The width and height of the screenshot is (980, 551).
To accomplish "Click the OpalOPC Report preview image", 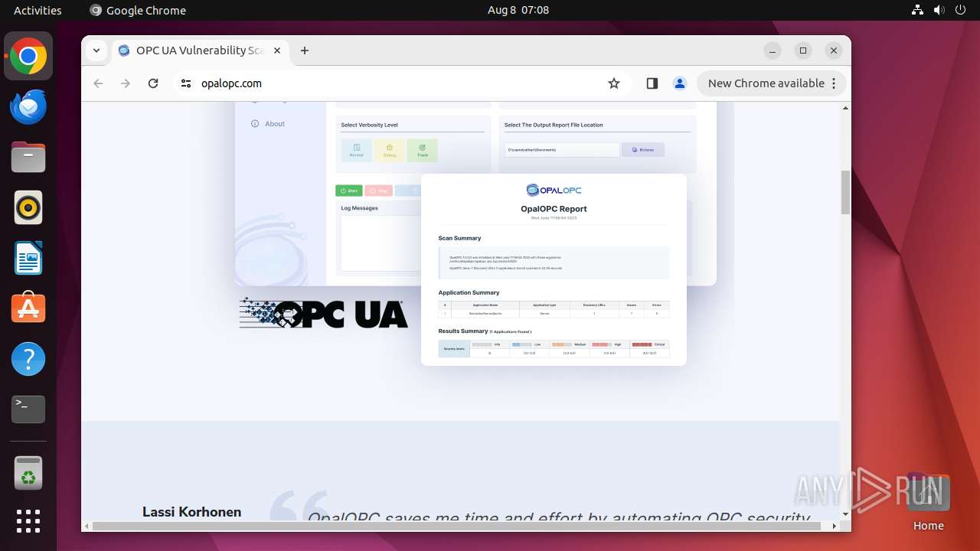I will (554, 269).
